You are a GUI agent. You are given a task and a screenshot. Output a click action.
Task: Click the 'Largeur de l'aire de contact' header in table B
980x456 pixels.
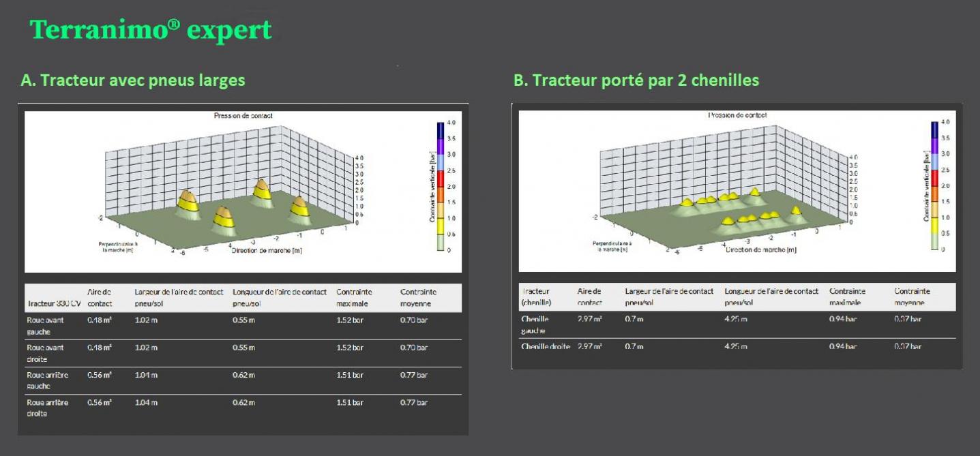(669, 297)
